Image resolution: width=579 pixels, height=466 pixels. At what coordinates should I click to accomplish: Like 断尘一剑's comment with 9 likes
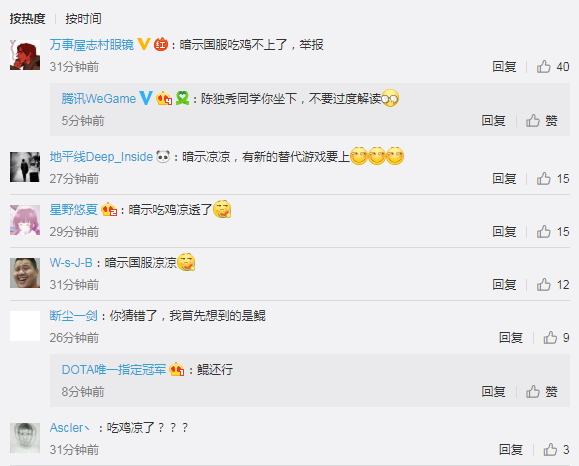(550, 337)
